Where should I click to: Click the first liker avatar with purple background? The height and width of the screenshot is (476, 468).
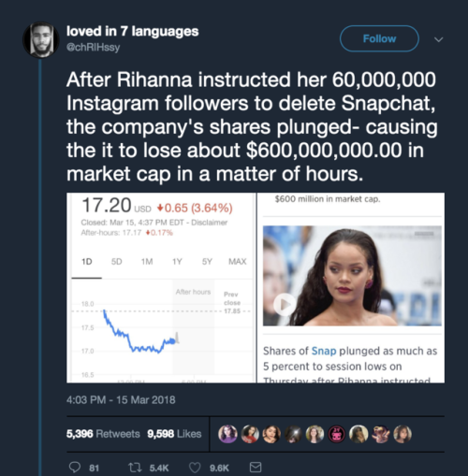point(227,434)
